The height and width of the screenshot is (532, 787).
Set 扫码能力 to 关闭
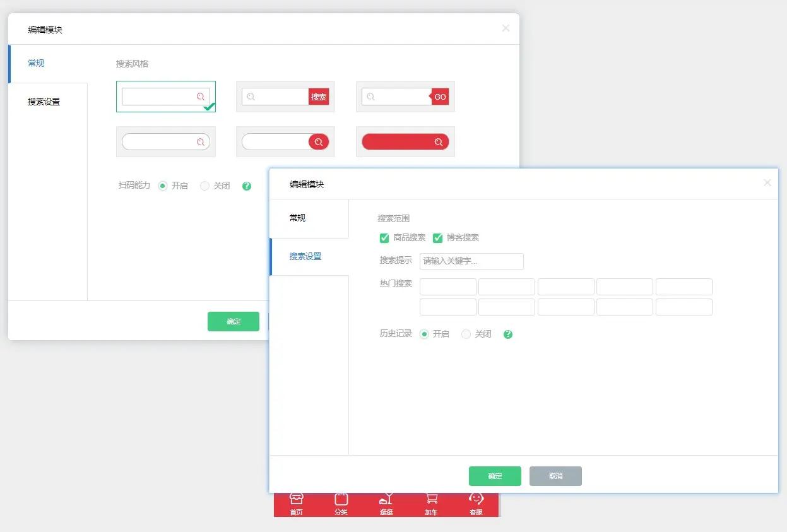coord(204,186)
